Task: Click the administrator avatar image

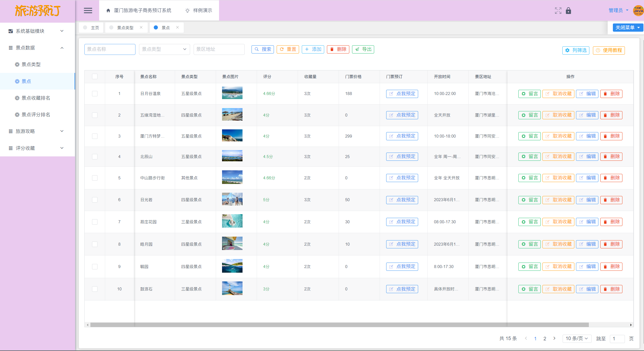Action: coord(638,11)
